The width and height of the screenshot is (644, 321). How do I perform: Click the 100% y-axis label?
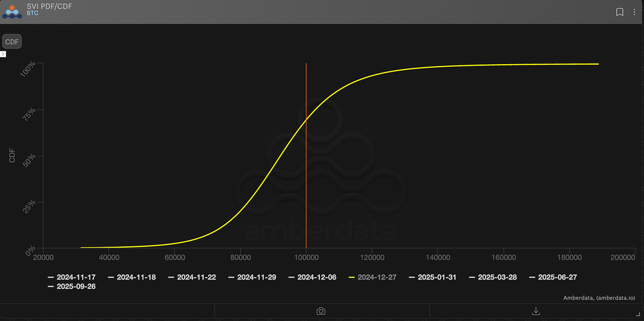(28, 69)
